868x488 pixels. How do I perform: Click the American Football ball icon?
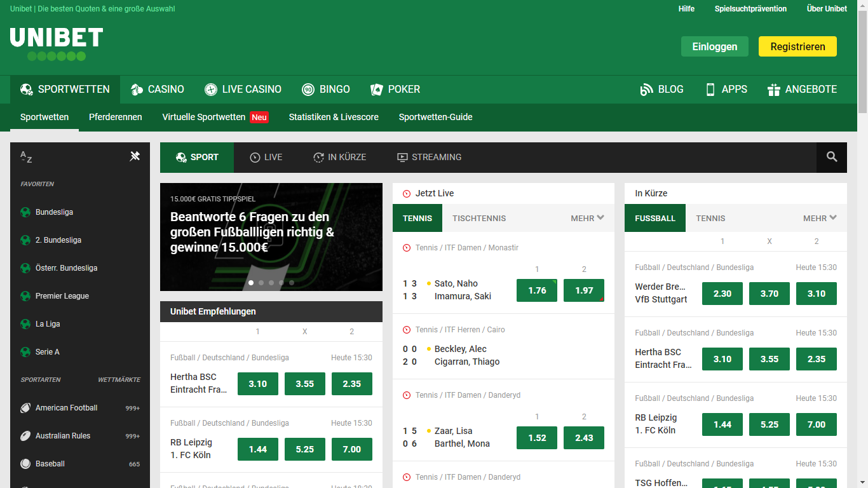tap(25, 408)
